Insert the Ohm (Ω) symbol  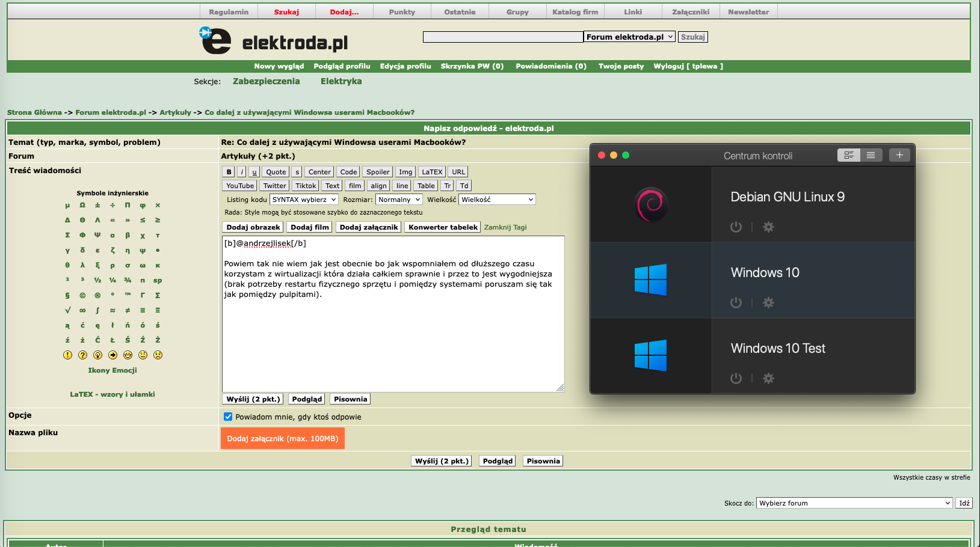pos(82,206)
